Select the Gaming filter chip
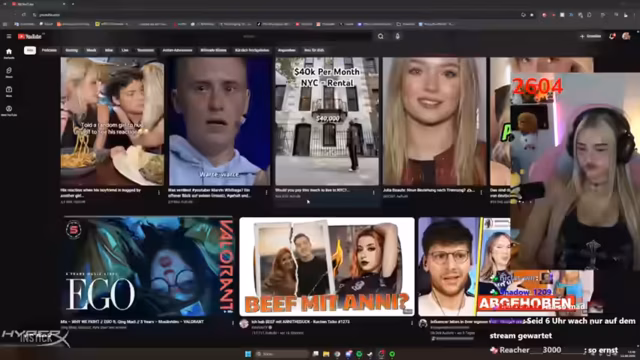Image resolution: width=640 pixels, height=360 pixels. (x=71, y=50)
